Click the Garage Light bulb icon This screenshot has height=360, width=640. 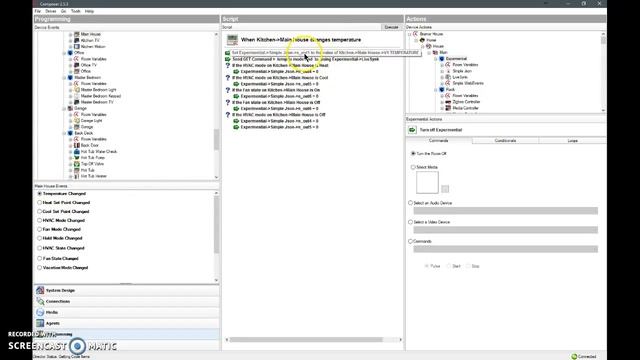click(x=76, y=121)
